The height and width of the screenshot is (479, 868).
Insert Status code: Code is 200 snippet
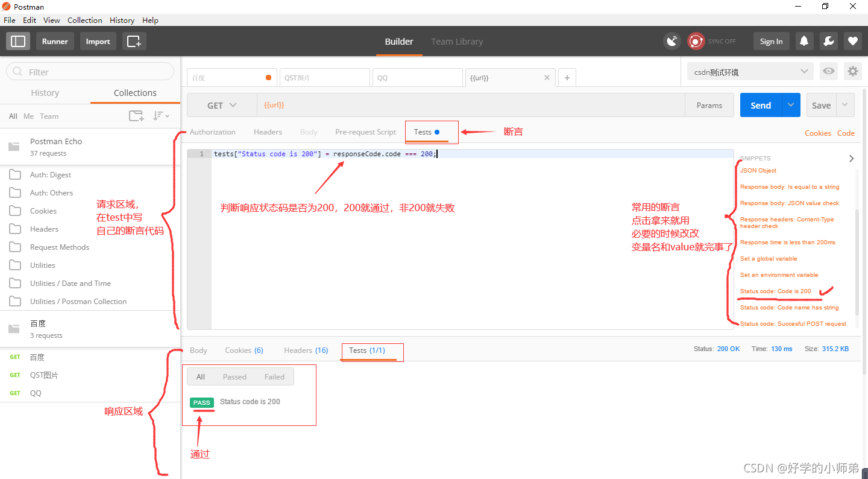click(775, 291)
